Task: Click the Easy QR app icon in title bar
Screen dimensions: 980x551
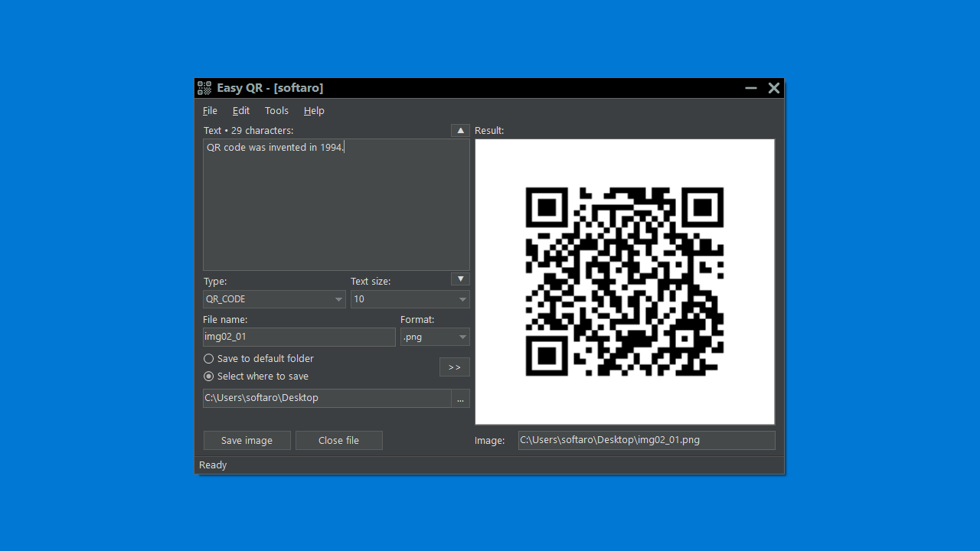Action: pyautogui.click(x=204, y=88)
